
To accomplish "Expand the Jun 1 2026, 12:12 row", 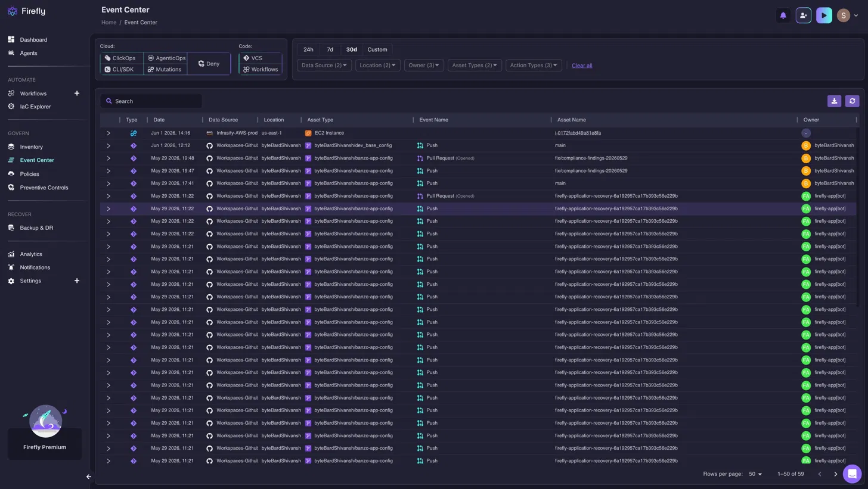I will tap(108, 146).
